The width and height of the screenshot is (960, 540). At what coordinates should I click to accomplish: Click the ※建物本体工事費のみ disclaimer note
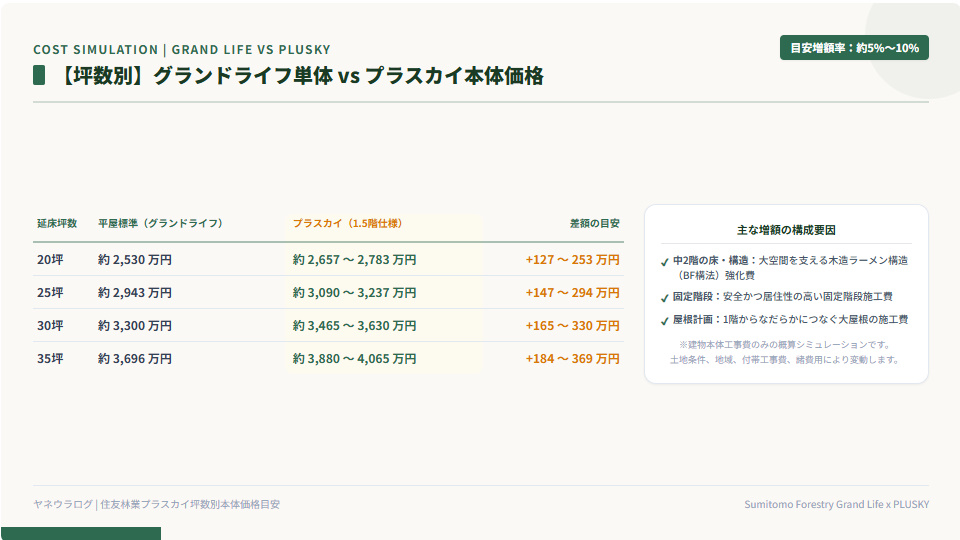tap(786, 345)
